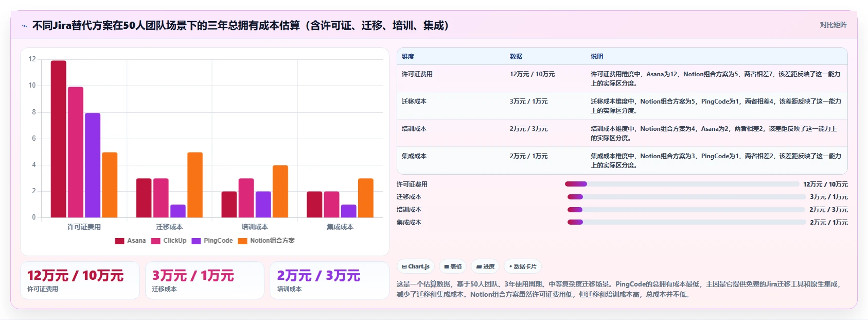Click table value 12万元 / 10万元

(x=533, y=74)
